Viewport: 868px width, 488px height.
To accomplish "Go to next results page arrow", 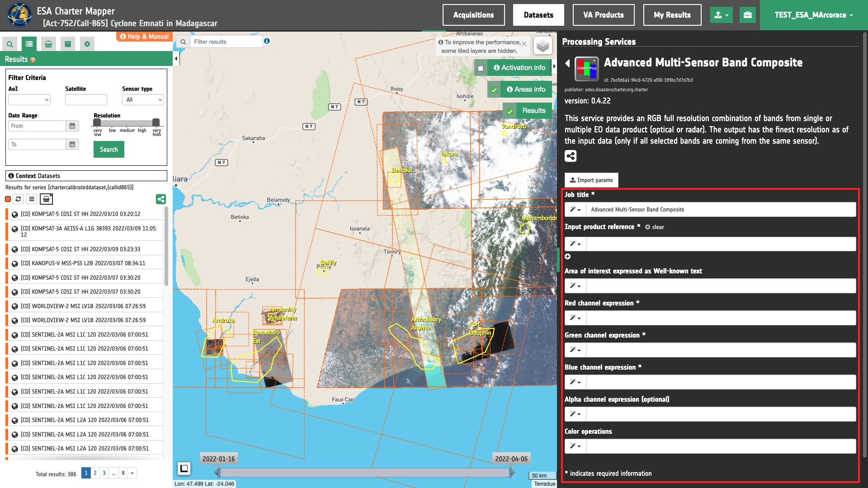I will pyautogui.click(x=132, y=473).
